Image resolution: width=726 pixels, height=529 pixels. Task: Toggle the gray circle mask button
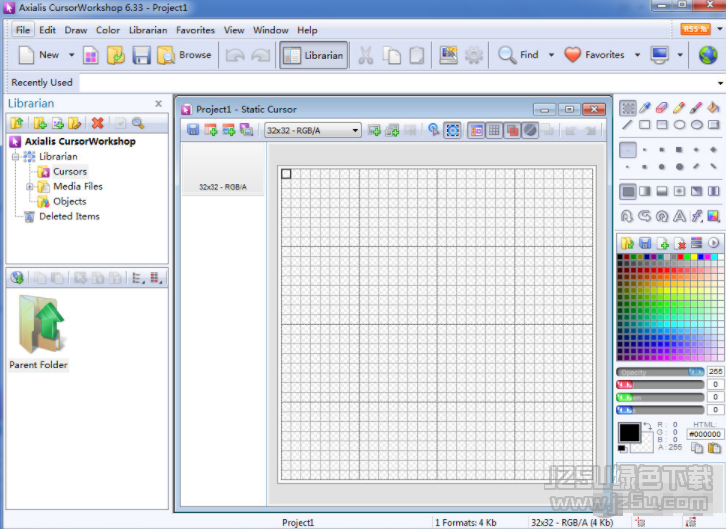pos(530,130)
